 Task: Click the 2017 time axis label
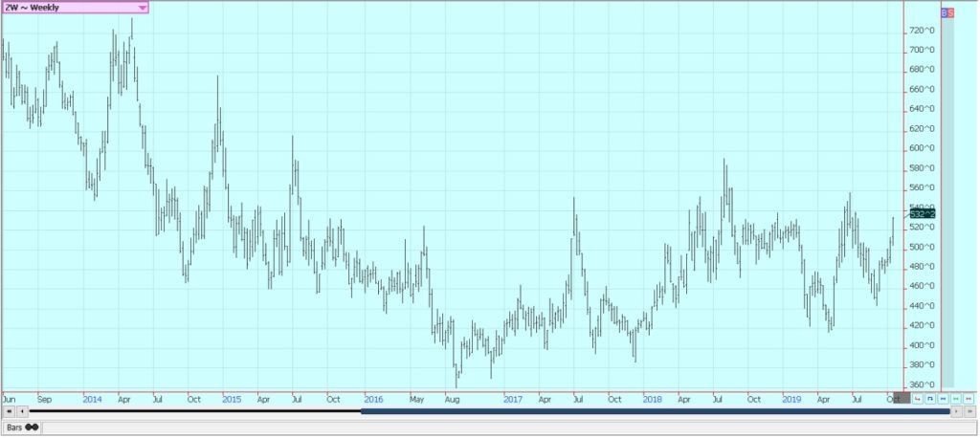(513, 399)
